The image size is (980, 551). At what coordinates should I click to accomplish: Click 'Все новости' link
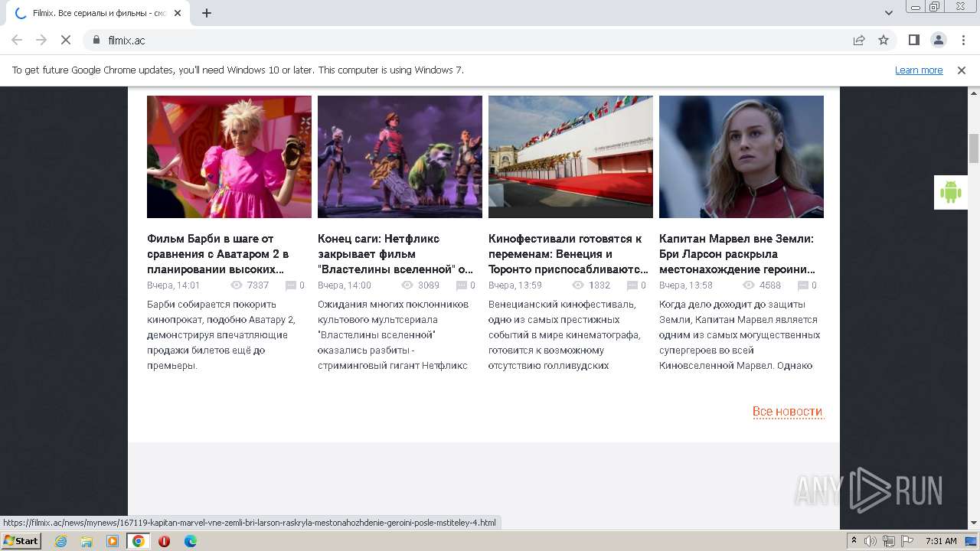[x=787, y=412]
